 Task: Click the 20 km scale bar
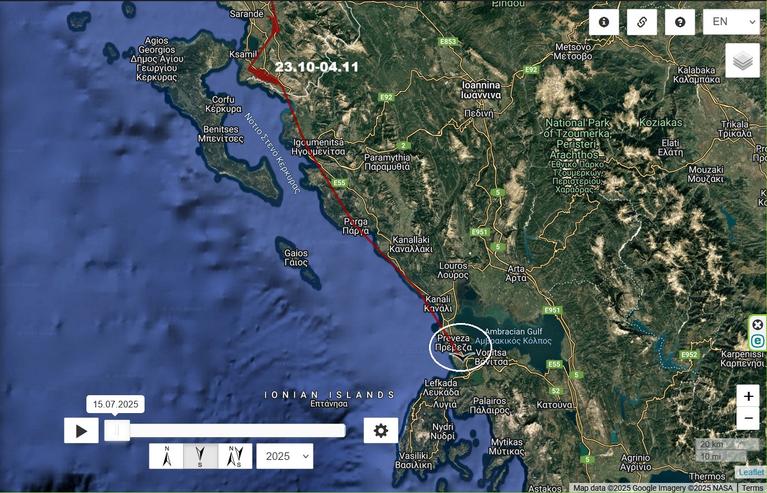pos(721,445)
